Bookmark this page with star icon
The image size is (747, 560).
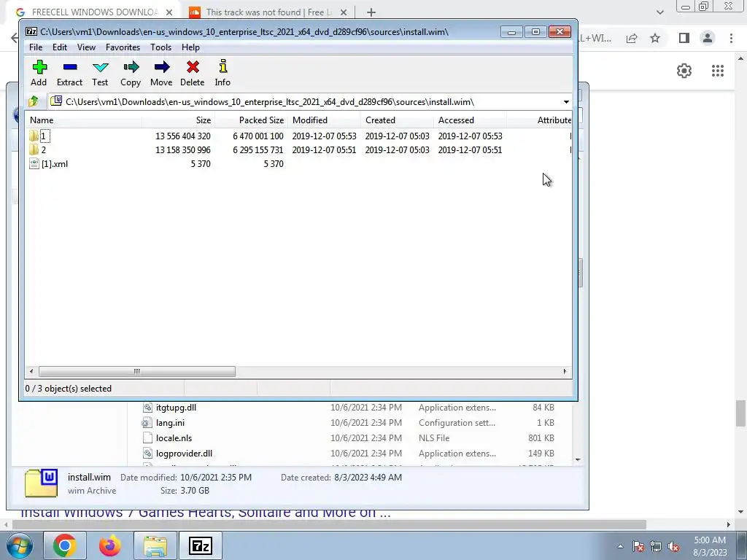click(x=656, y=38)
